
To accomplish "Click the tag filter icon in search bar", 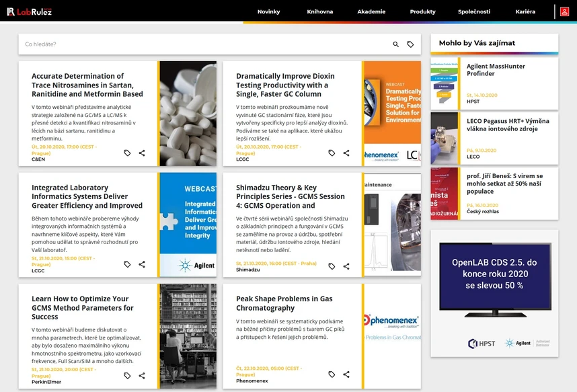I will pos(410,44).
